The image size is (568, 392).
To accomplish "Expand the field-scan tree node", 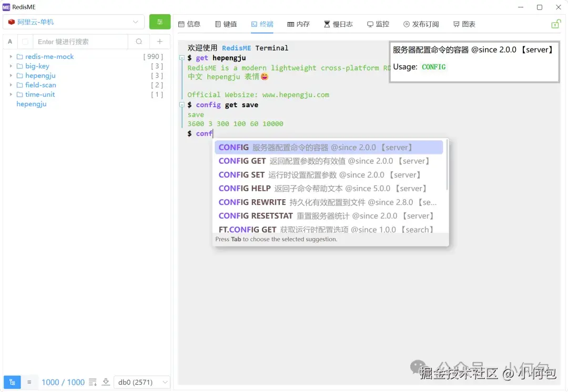I will (11, 85).
